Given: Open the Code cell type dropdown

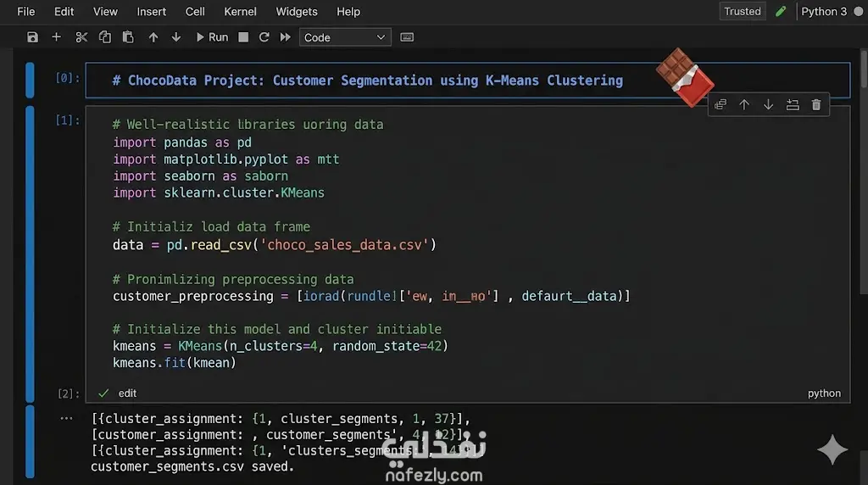Looking at the screenshot, I should [345, 37].
